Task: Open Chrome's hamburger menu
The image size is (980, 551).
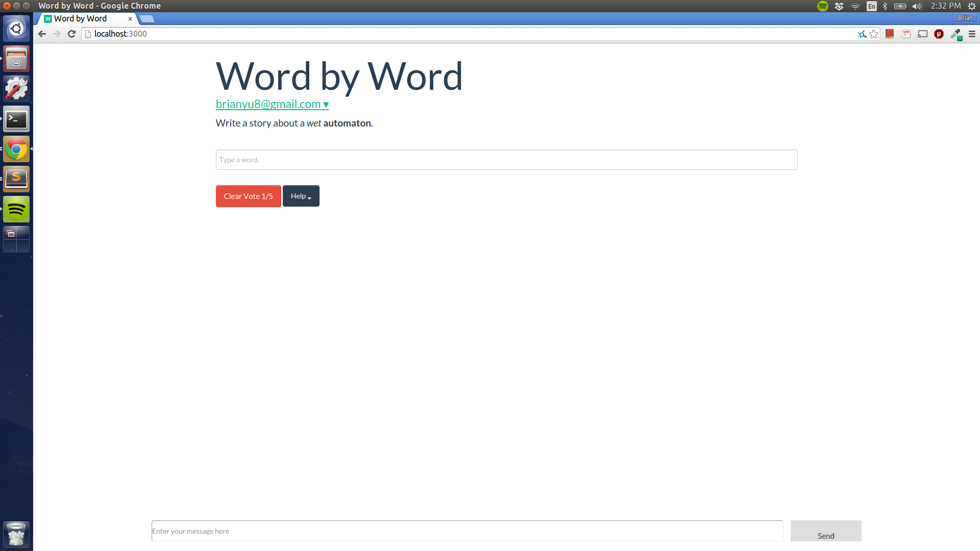Action: pyautogui.click(x=972, y=34)
